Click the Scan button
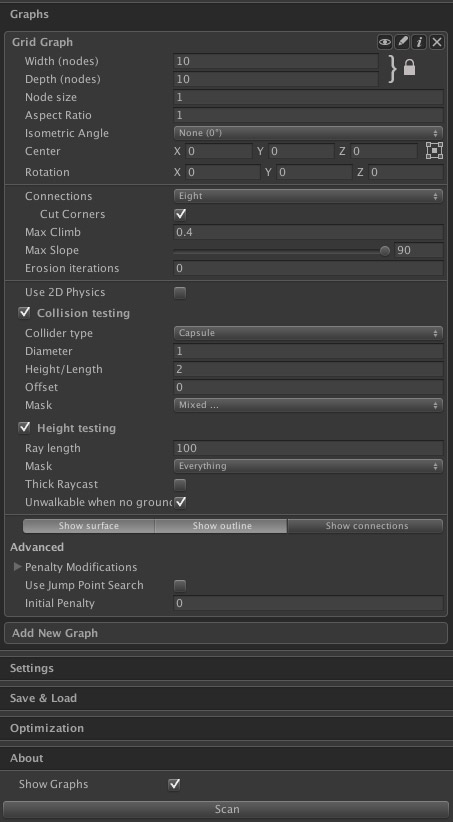 [226, 809]
